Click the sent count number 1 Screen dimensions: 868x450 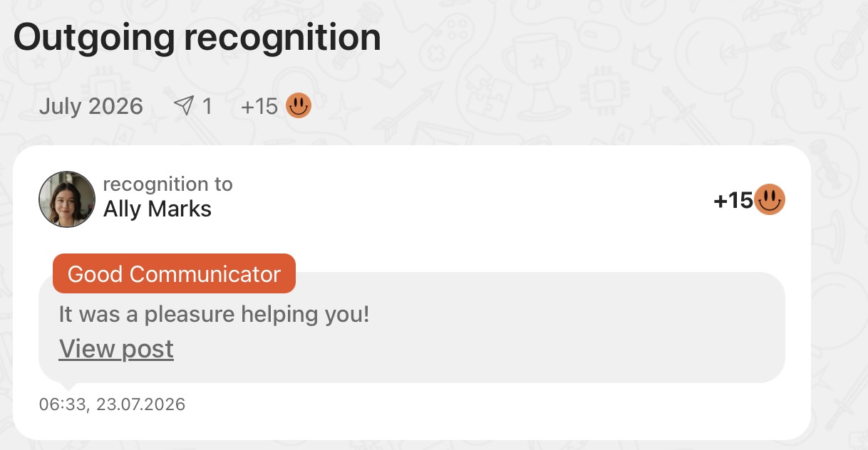point(207,107)
